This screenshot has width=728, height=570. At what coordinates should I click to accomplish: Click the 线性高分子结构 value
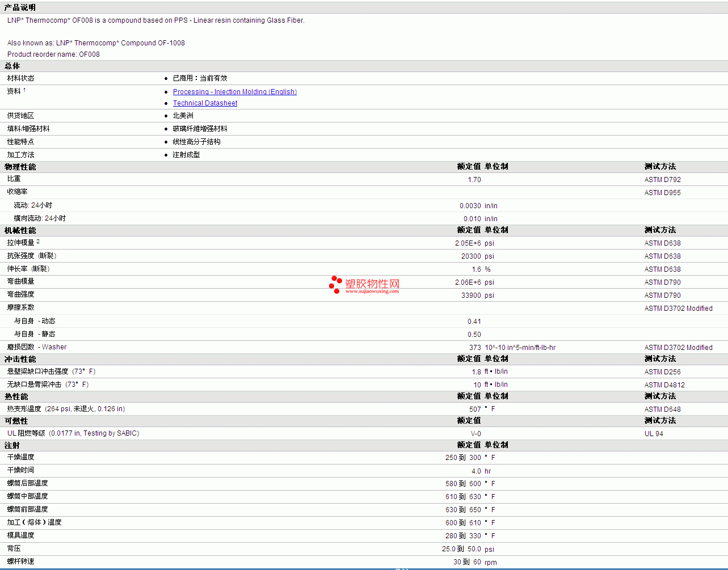point(196,142)
